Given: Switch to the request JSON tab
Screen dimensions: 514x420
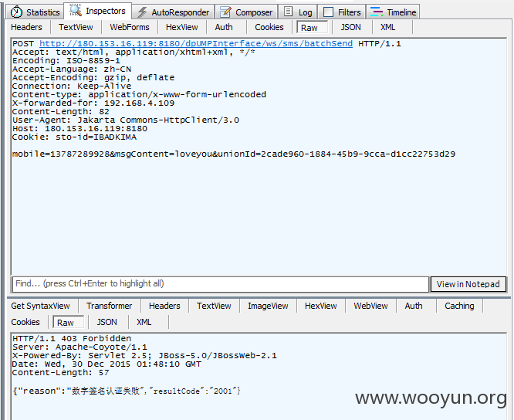Looking at the screenshot, I should 350,27.
